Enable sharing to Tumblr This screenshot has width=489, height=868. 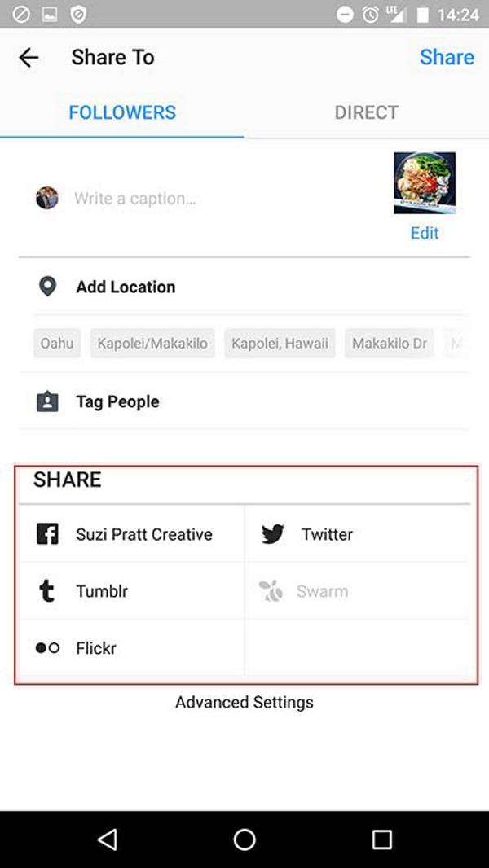(101, 592)
